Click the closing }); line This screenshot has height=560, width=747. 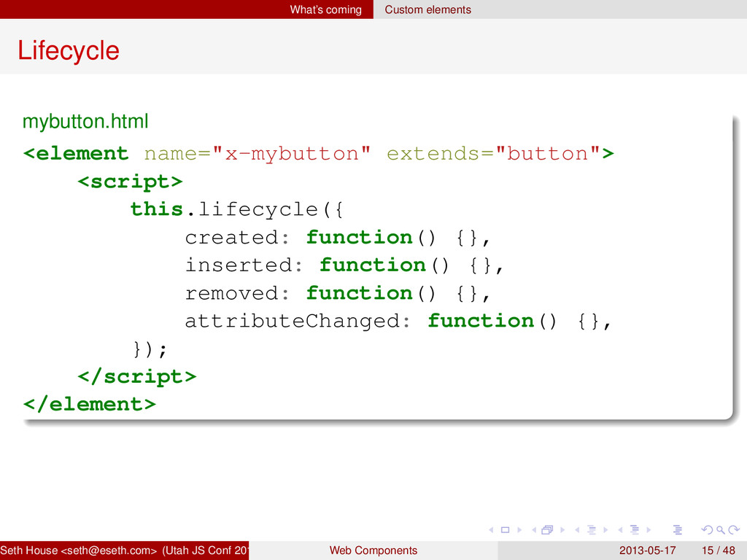[x=150, y=349]
